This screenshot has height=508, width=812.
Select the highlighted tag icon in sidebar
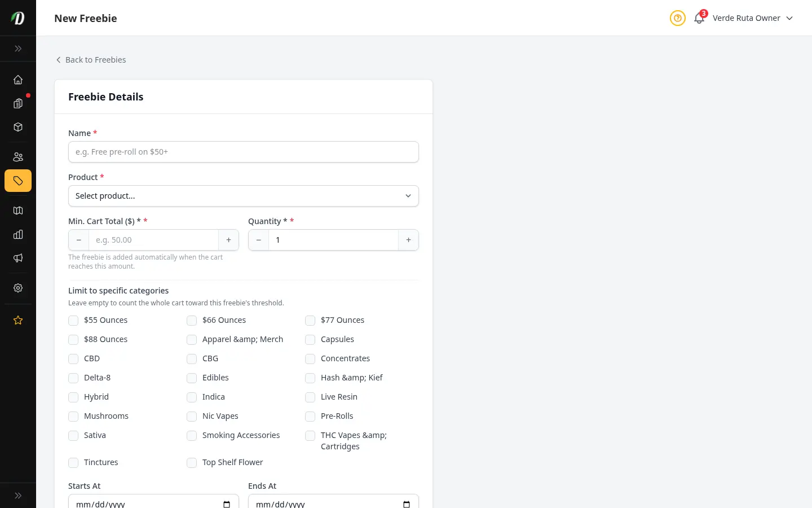(x=18, y=181)
